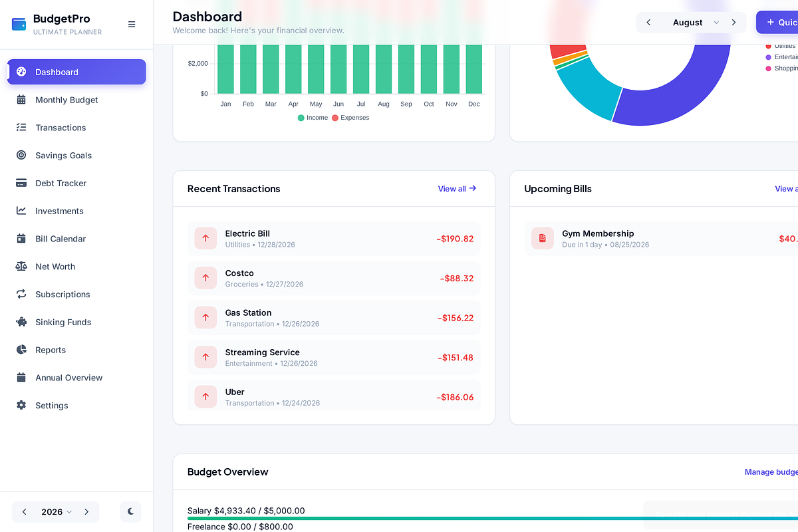Go to the previous month with left chevron
Viewport: 798px width, 532px height.
648,23
